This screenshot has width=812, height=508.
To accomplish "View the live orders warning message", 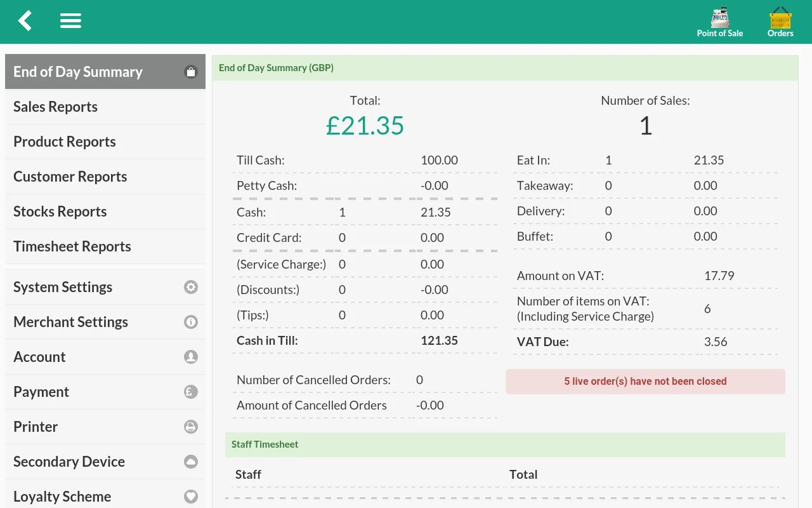I will pos(645,381).
